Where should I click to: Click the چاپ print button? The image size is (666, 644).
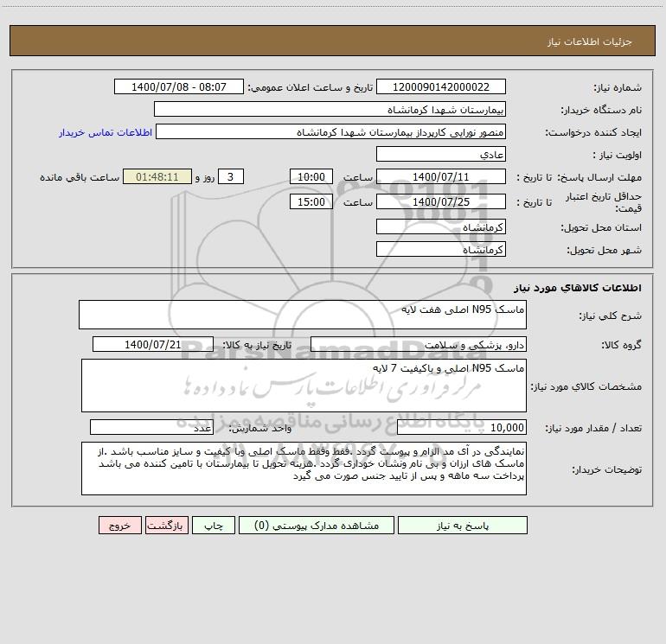pyautogui.click(x=214, y=526)
